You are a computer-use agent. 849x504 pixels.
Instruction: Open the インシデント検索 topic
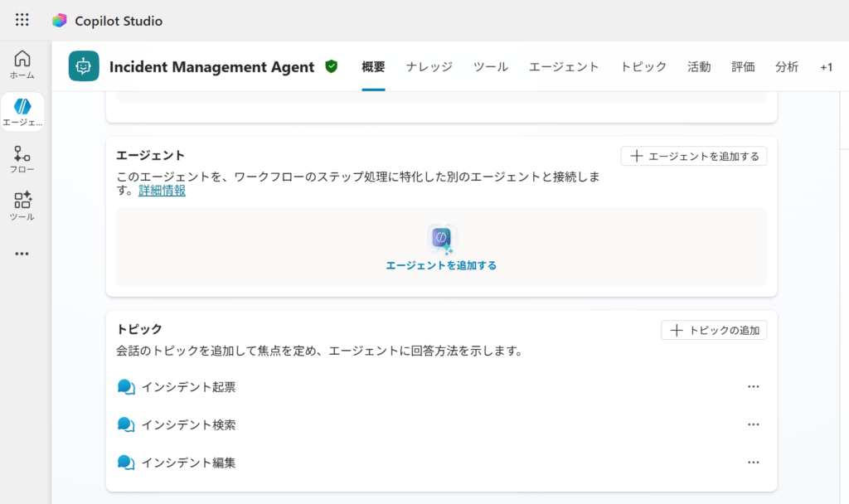(x=188, y=424)
